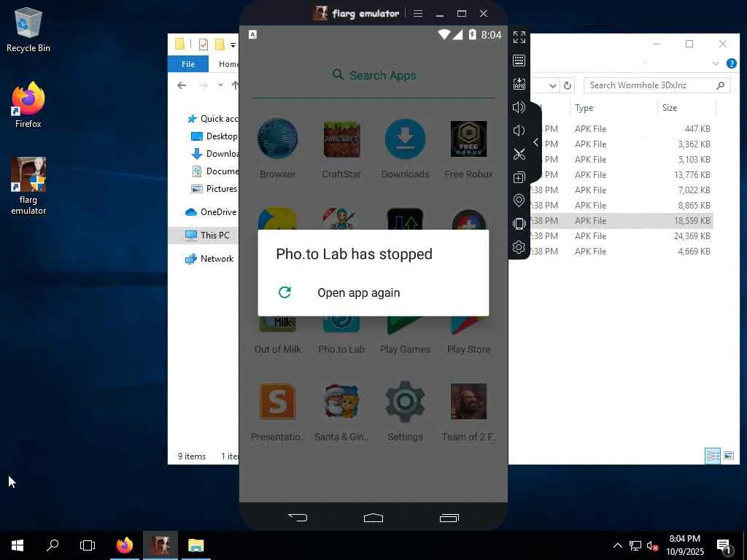The width and height of the screenshot is (747, 560).
Task: Click the Search Apps field in the emulator
Action: (373, 75)
